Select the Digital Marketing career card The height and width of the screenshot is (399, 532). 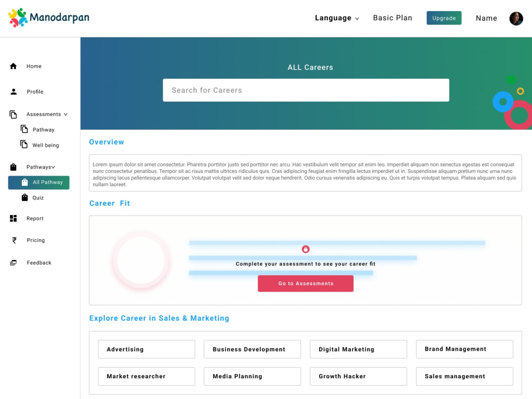tap(358, 349)
